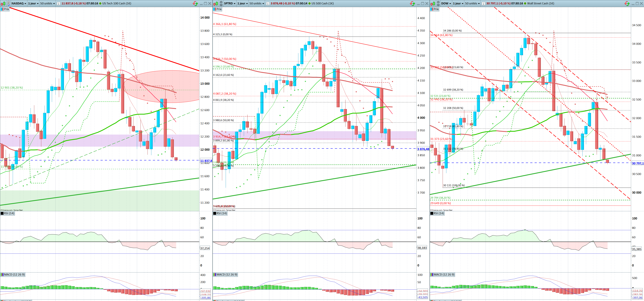Click the 'Prix' label on the NASDAQ chart
Viewport: 644px width, 301px height.
click(6, 9)
